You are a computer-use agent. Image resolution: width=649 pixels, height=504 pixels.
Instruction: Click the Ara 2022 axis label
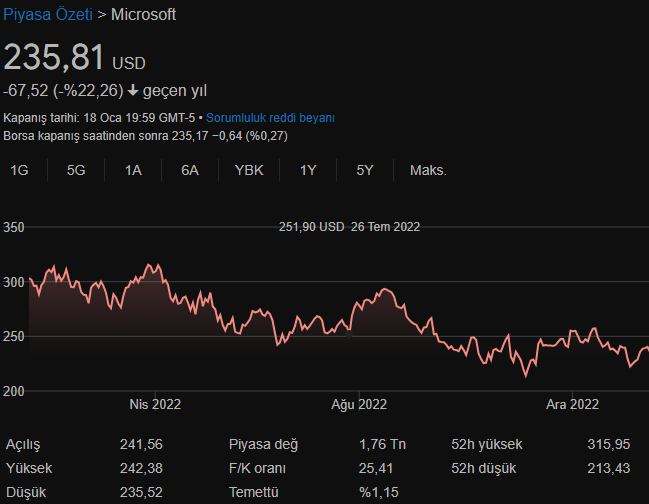click(572, 405)
